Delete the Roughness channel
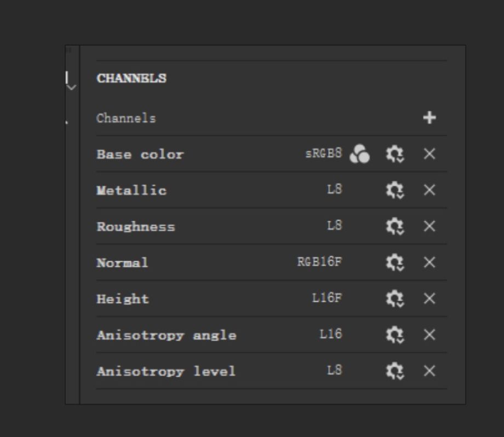Image resolution: width=504 pixels, height=437 pixels. 429,227
